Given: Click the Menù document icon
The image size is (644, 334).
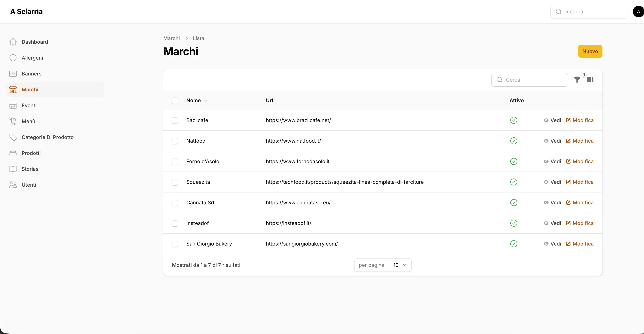Looking at the screenshot, I should (x=13, y=121).
